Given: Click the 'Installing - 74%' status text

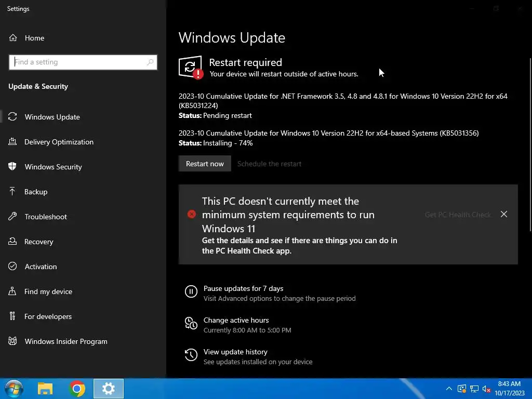Looking at the screenshot, I should pyautogui.click(x=228, y=143).
